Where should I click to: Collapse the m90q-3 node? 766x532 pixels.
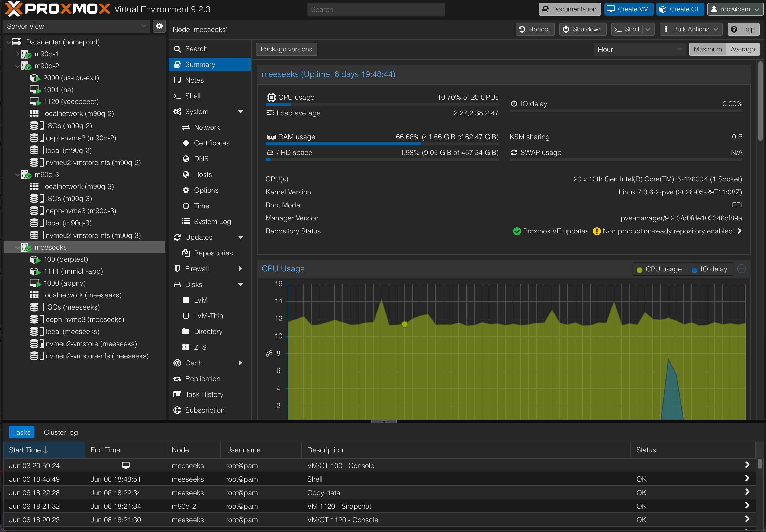click(17, 175)
